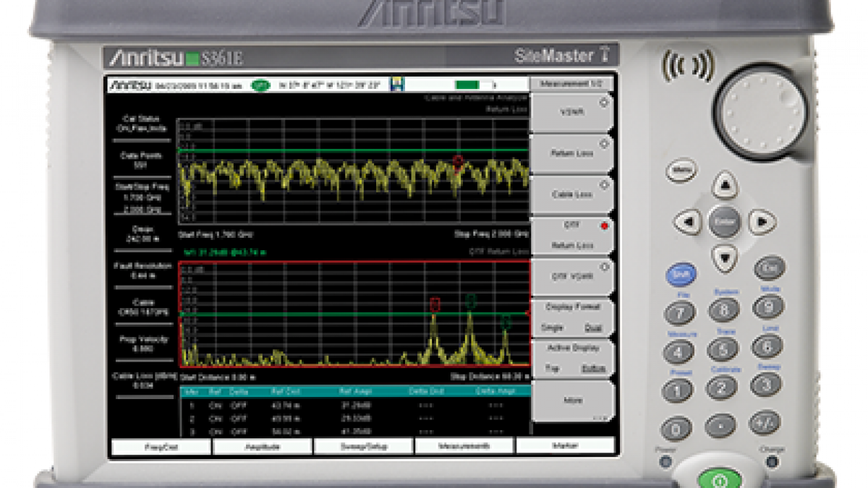Select marker 1 row in marker table
Image resolution: width=868 pixels, height=488 pixels.
pyautogui.click(x=354, y=406)
